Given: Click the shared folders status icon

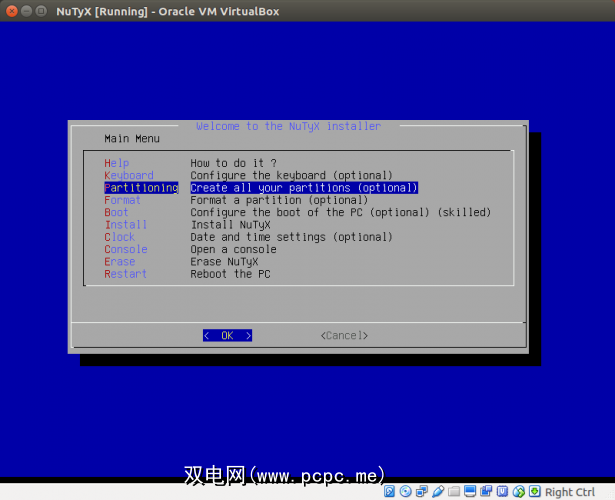Looking at the screenshot, I should [454, 491].
